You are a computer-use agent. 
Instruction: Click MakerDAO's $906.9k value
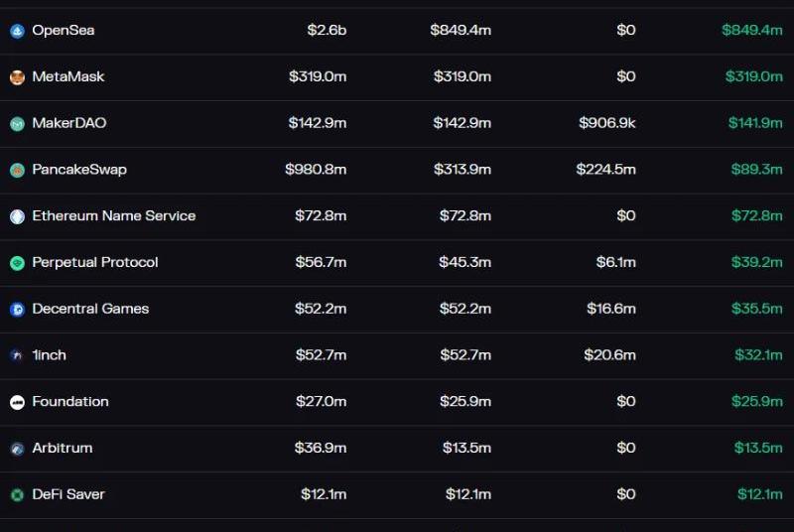(607, 123)
